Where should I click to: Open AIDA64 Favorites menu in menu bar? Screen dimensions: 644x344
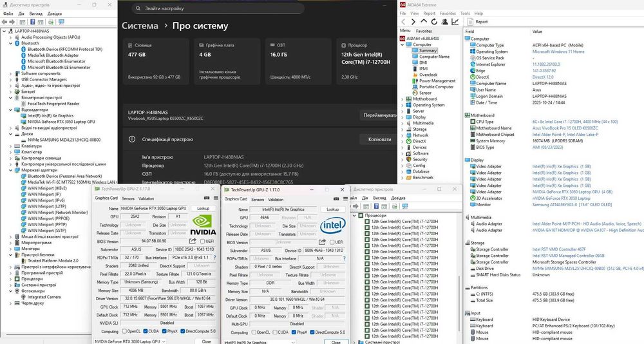(x=448, y=13)
